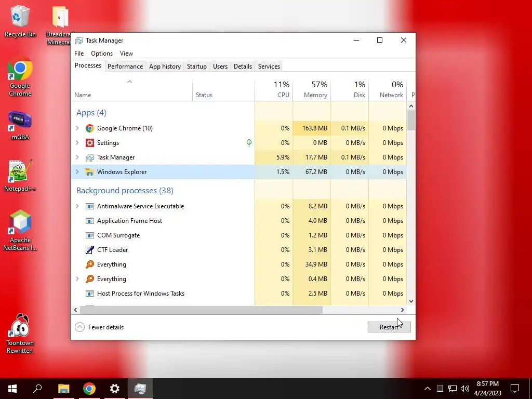Open the mGBA desktop shortcut
532x399 pixels.
point(20,126)
